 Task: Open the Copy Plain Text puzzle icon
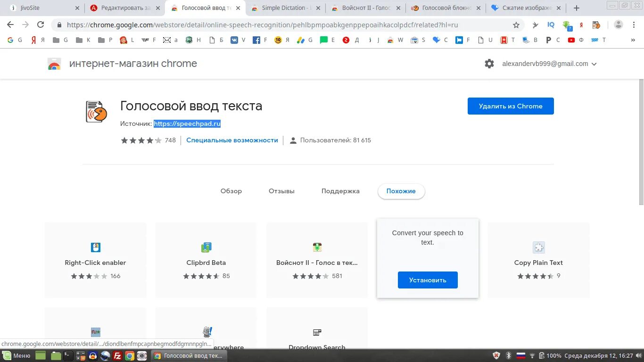[538, 247]
